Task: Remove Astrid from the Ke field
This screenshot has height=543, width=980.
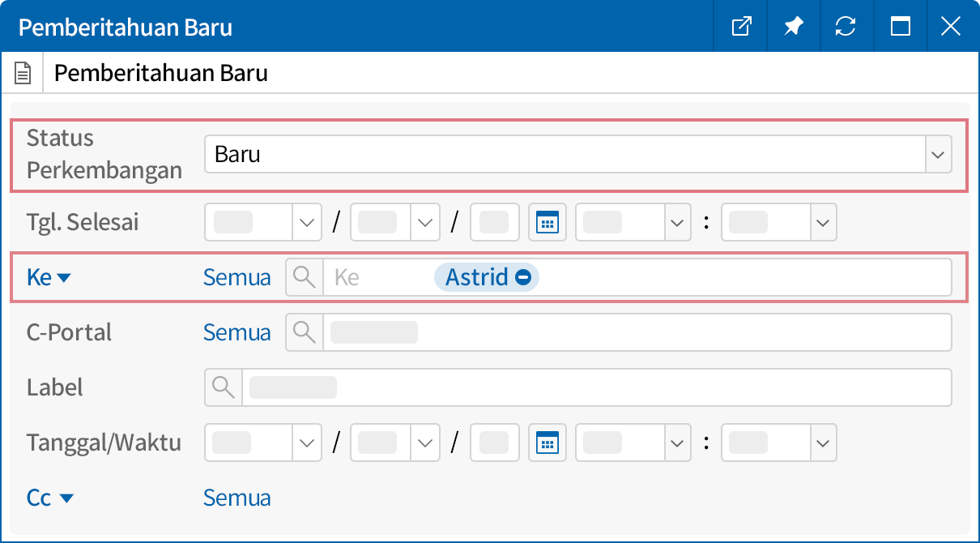Action: [522, 276]
